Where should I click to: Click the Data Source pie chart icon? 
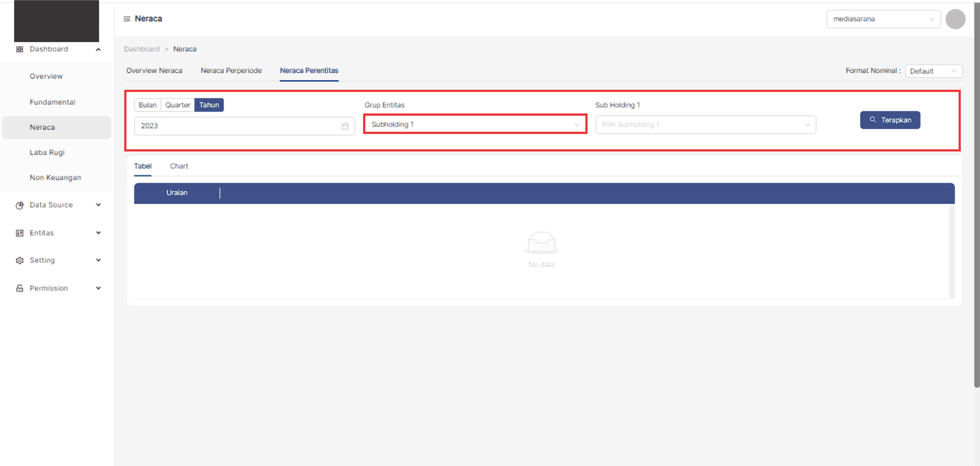click(20, 205)
